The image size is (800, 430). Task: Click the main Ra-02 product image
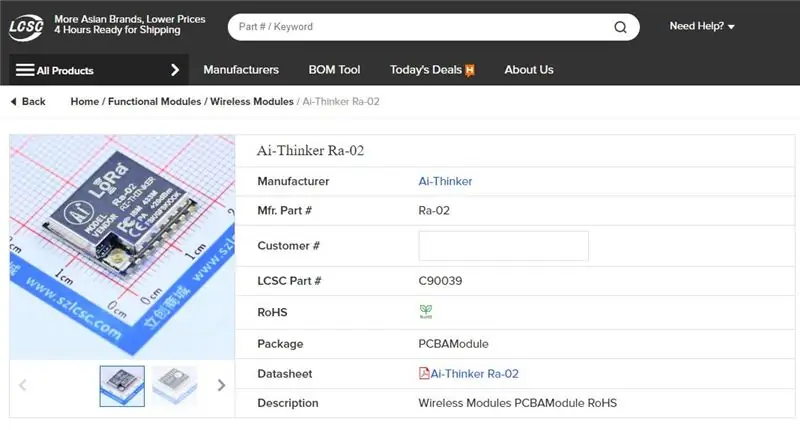click(122, 247)
